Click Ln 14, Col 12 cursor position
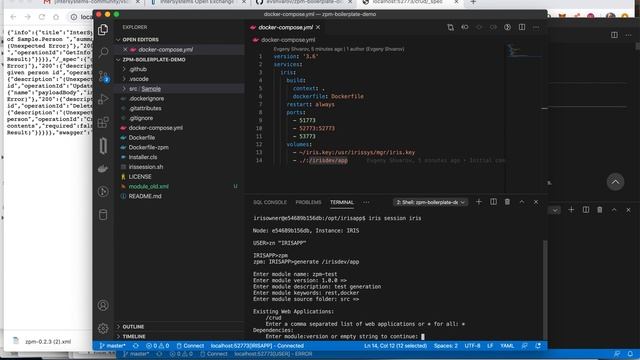640x360 pixels. tap(396, 346)
